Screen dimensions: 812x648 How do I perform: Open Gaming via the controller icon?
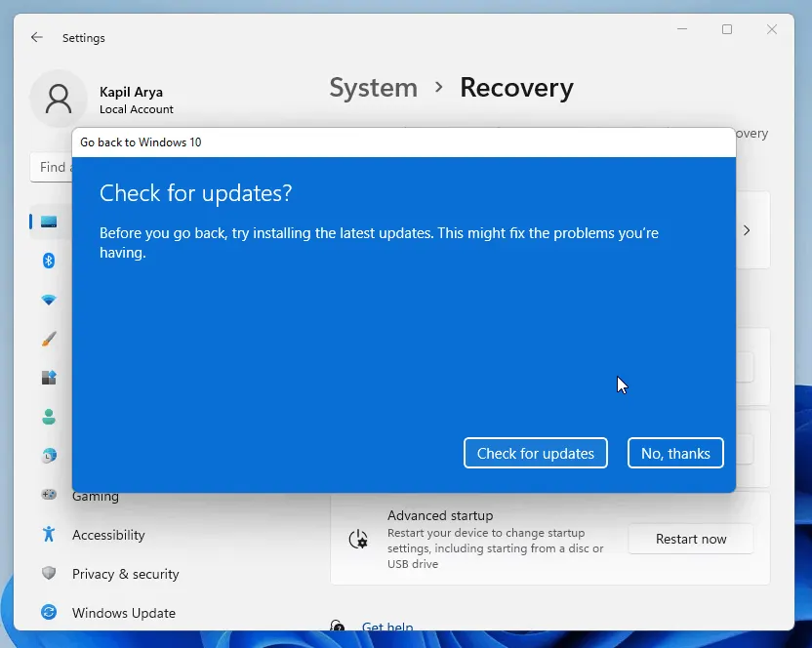click(49, 496)
